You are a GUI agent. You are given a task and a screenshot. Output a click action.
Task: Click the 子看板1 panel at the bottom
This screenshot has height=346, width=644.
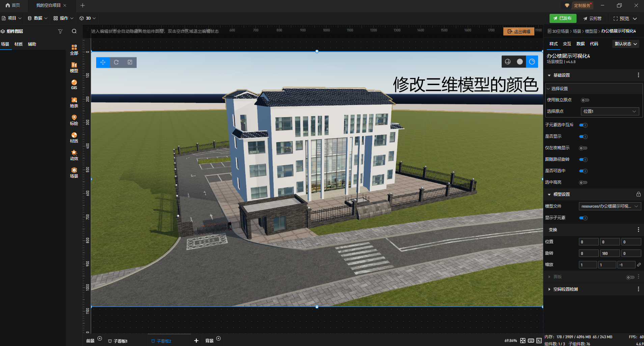coord(120,341)
